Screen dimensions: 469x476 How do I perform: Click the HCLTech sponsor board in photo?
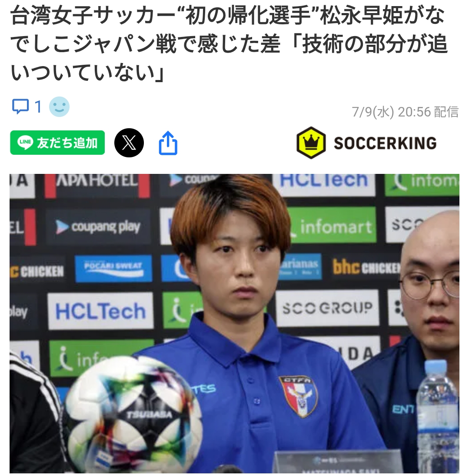tap(100, 311)
